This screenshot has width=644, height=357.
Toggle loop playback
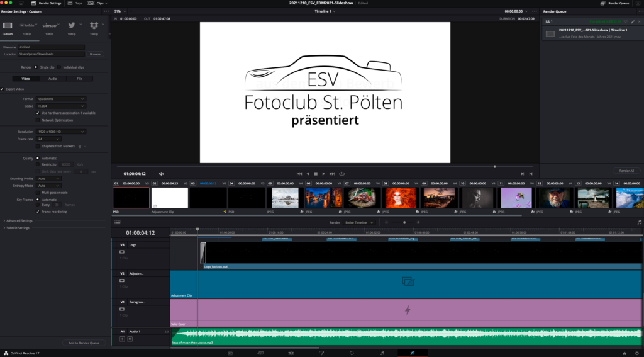coord(341,174)
